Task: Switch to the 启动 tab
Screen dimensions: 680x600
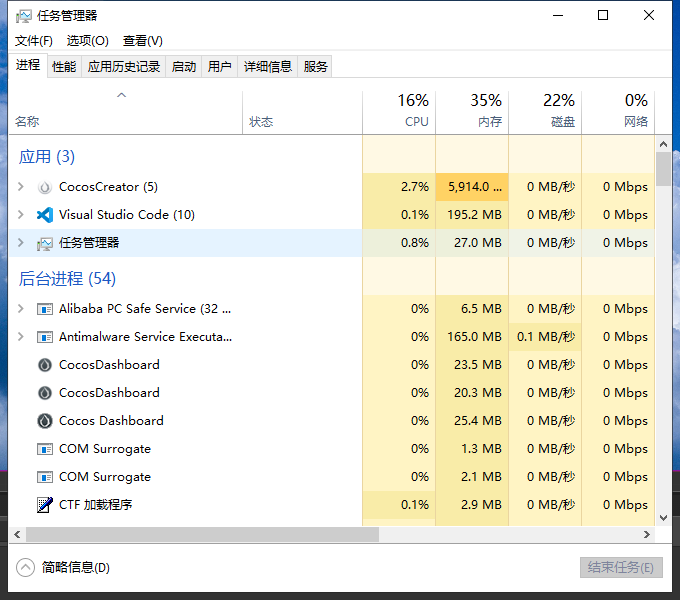Action: 184,67
